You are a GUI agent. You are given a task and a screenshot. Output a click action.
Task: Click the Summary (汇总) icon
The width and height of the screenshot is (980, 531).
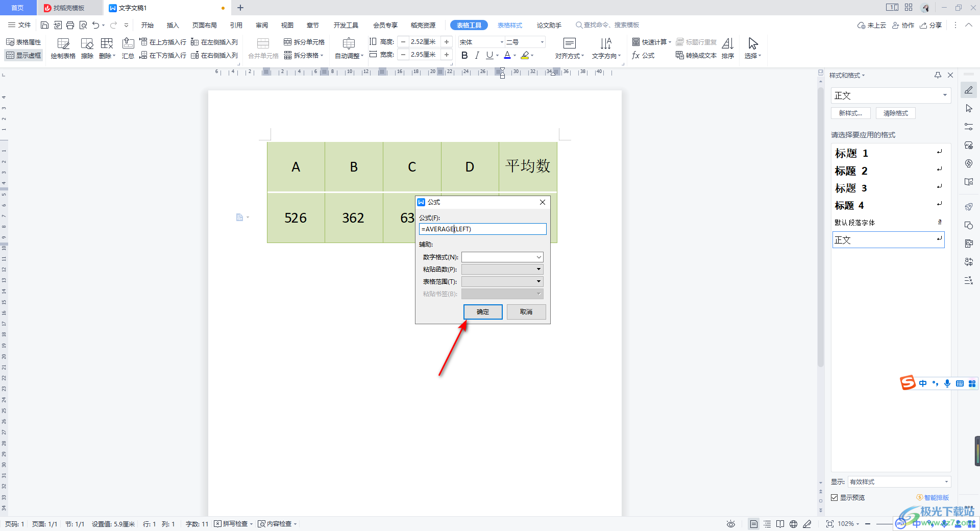click(x=128, y=49)
